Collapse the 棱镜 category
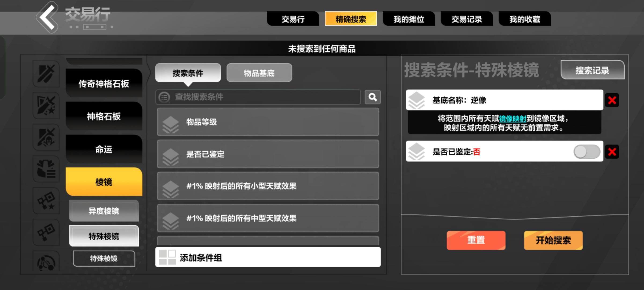The image size is (644, 290). [x=104, y=182]
